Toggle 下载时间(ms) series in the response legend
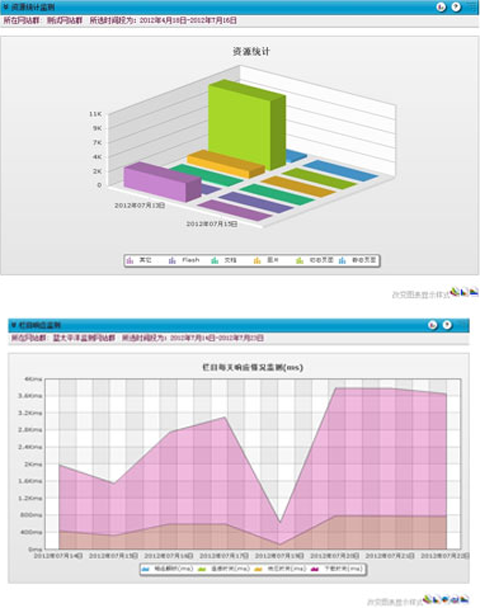This screenshot has width=480, height=608. (337, 569)
